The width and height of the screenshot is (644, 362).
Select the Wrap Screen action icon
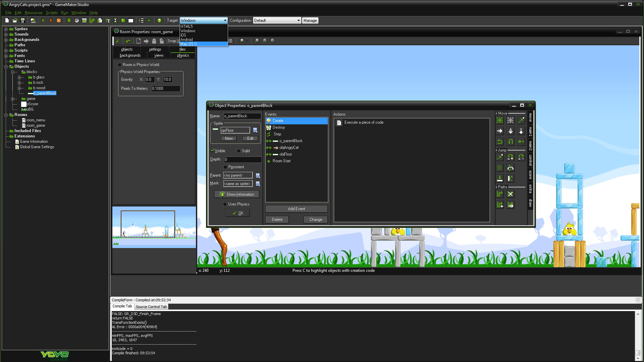click(511, 168)
